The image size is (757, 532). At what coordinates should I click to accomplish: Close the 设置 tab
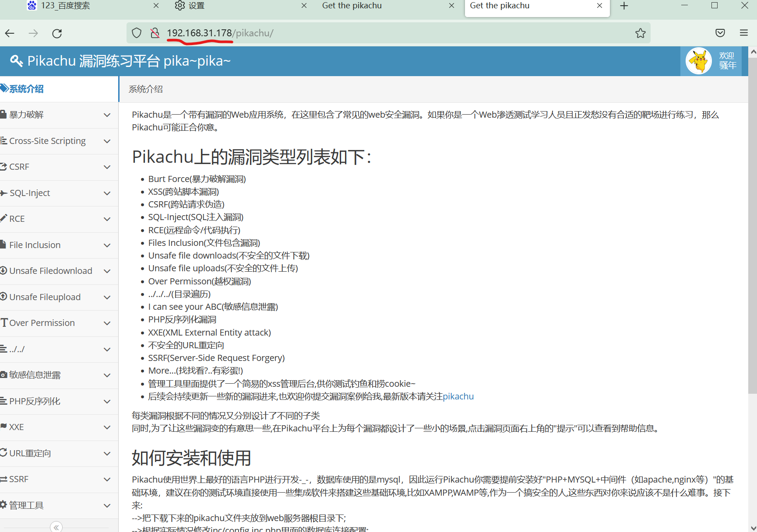point(304,6)
